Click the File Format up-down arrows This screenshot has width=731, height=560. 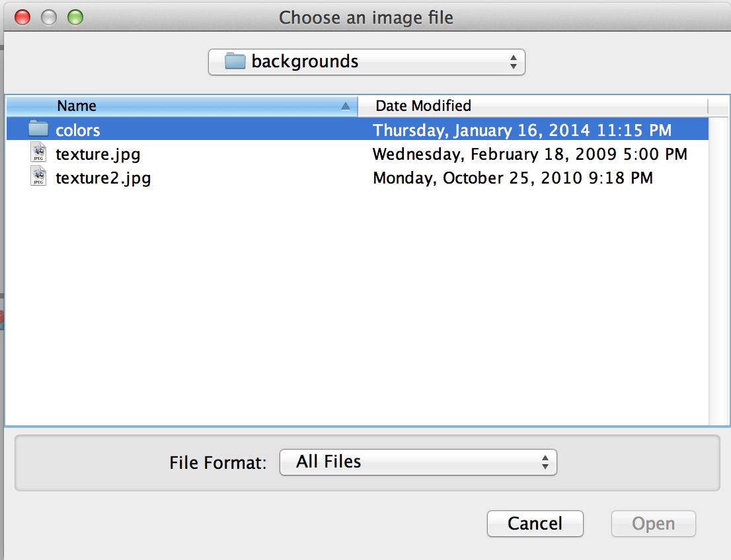pyautogui.click(x=545, y=462)
